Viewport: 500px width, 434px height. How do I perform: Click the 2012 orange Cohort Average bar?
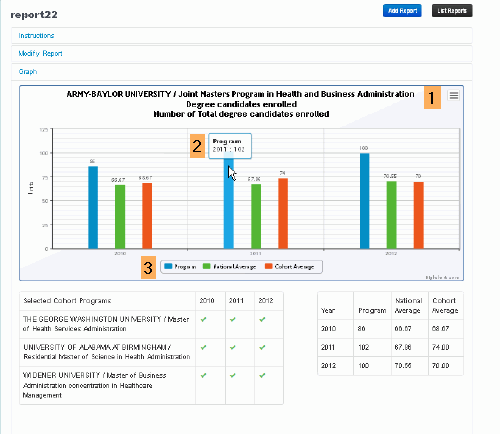coord(419,215)
